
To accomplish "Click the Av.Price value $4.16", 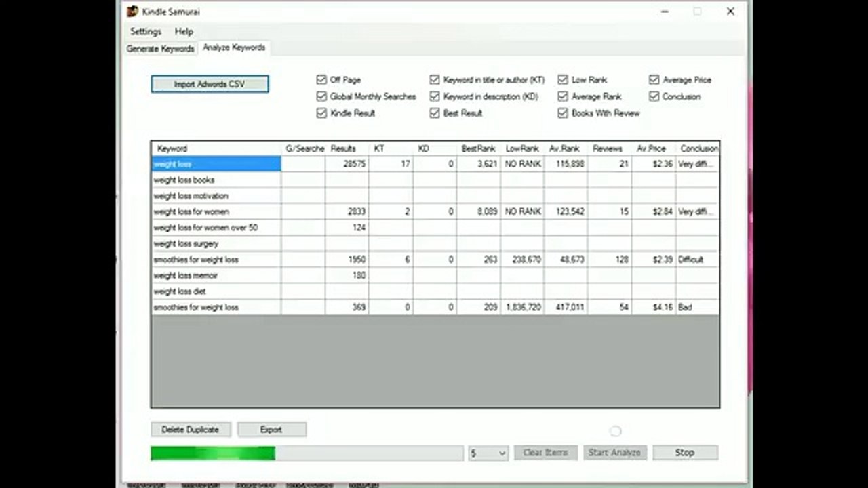I will pos(654,307).
